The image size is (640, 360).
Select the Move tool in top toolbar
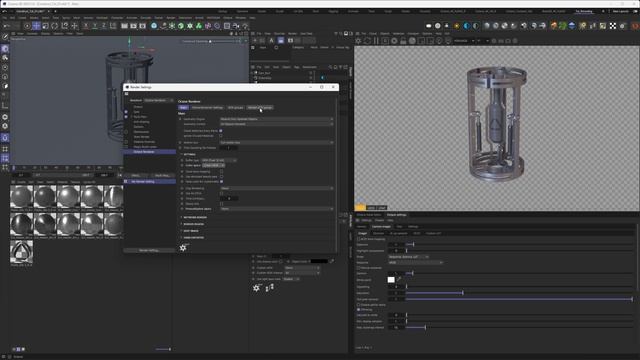(x=36, y=26)
